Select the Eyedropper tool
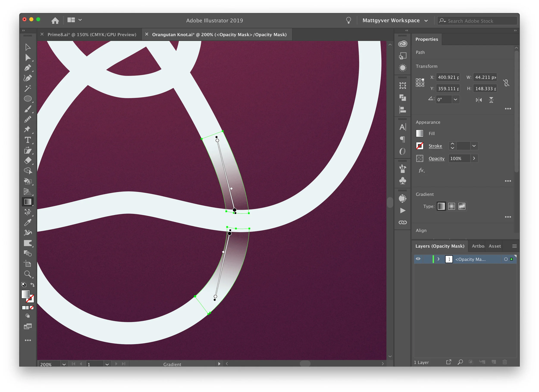 coord(28,222)
